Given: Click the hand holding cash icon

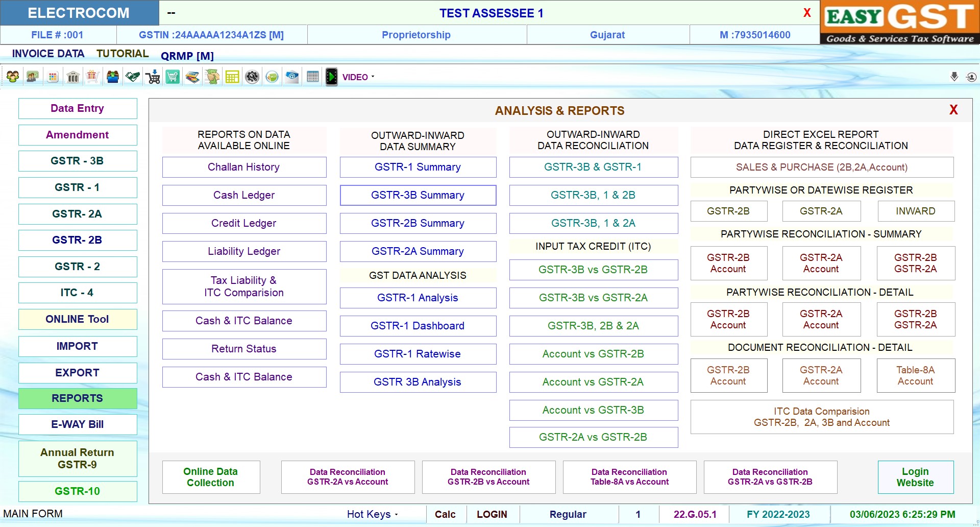Looking at the screenshot, I should 212,77.
